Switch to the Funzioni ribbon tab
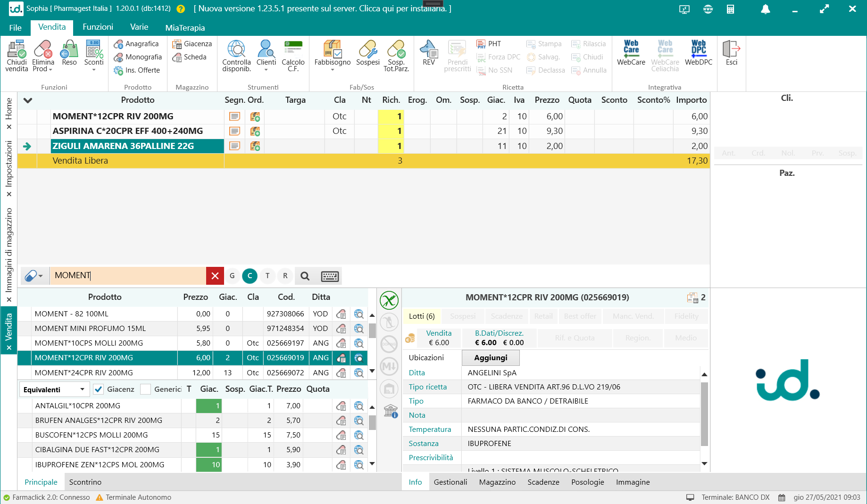Screen dimensions: 867x504 click(98, 27)
